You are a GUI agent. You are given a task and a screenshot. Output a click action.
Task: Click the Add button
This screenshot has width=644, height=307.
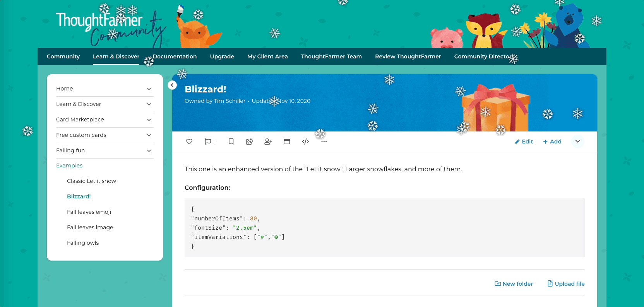[552, 142]
